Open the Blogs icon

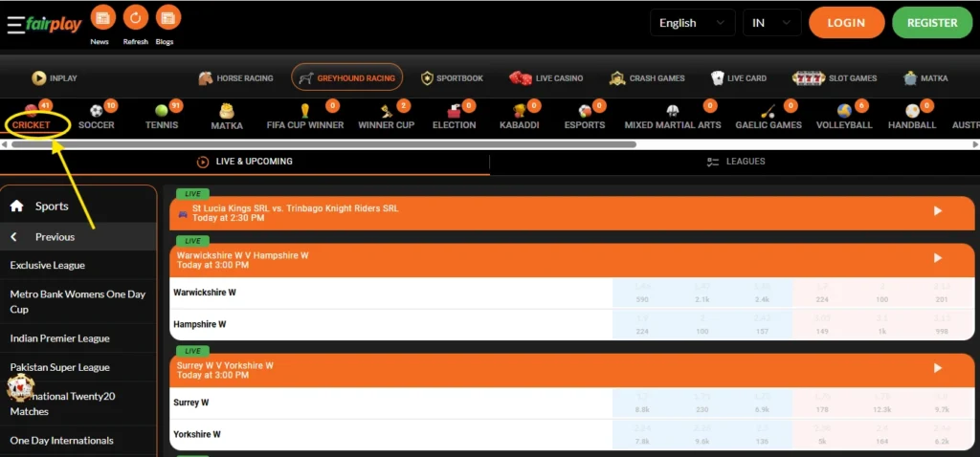[x=168, y=17]
